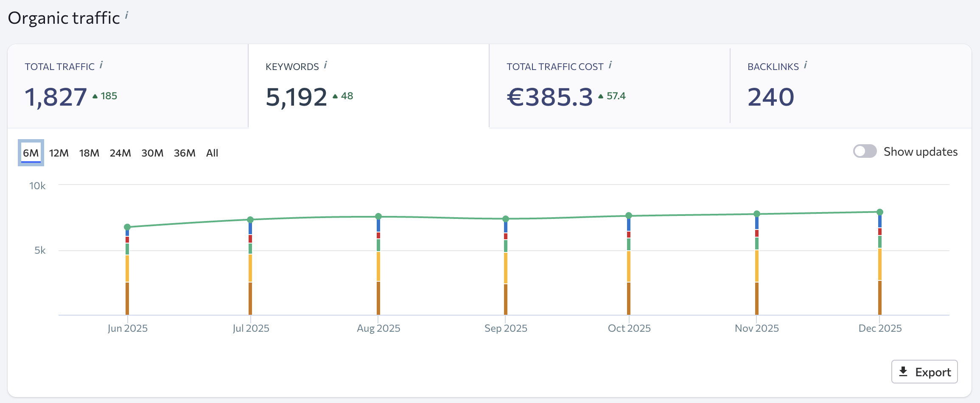Click info icon beside Organic traffic title
The image size is (980, 403).
tap(126, 16)
